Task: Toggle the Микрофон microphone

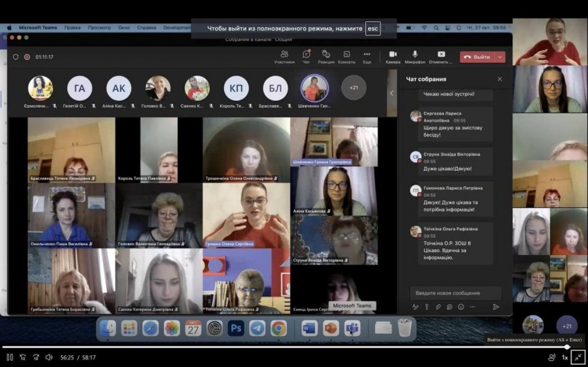Action: [415, 57]
